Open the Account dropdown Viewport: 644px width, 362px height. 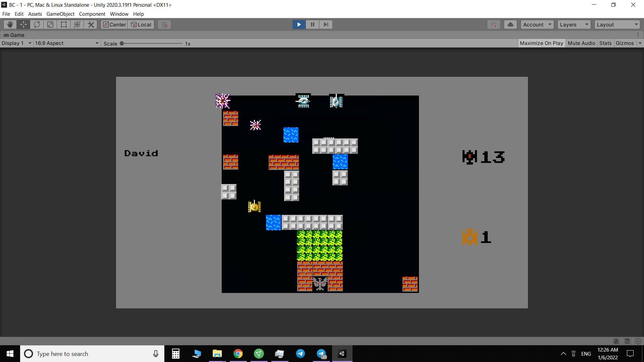(537, 24)
